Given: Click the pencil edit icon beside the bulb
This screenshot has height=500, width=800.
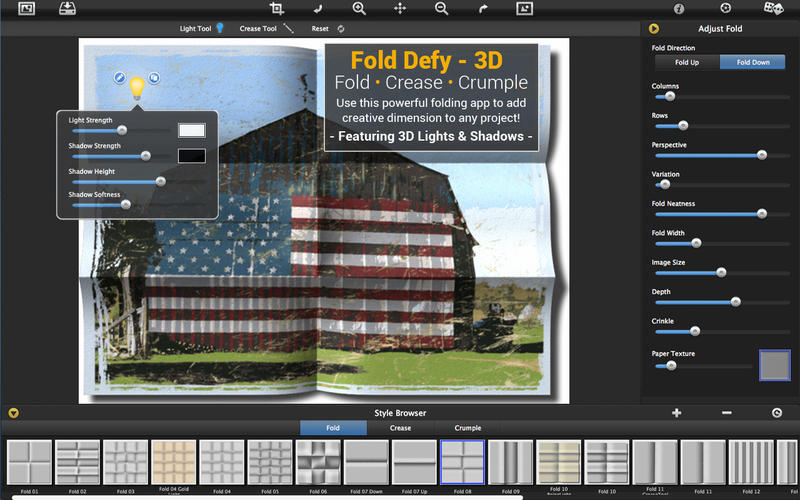Looking at the screenshot, I should point(119,78).
